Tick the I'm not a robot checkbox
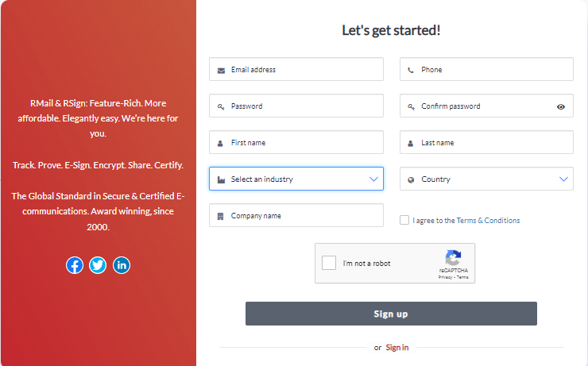Image resolution: width=588 pixels, height=366 pixels. (329, 263)
